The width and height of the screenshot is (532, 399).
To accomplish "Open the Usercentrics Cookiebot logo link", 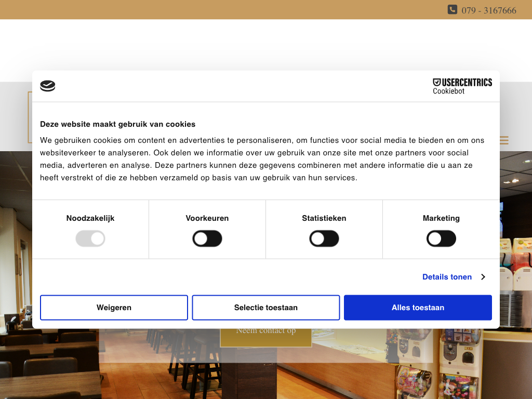I will 462,86.
